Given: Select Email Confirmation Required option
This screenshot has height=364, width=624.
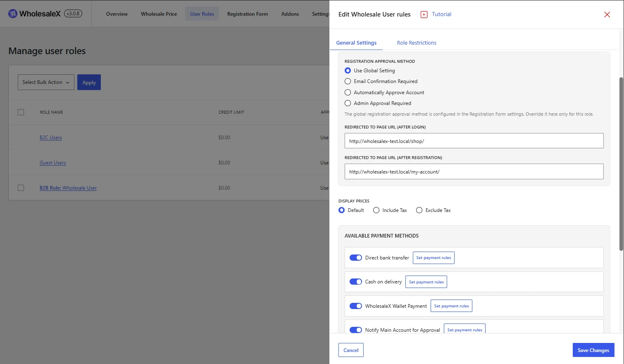Looking at the screenshot, I should tap(348, 81).
